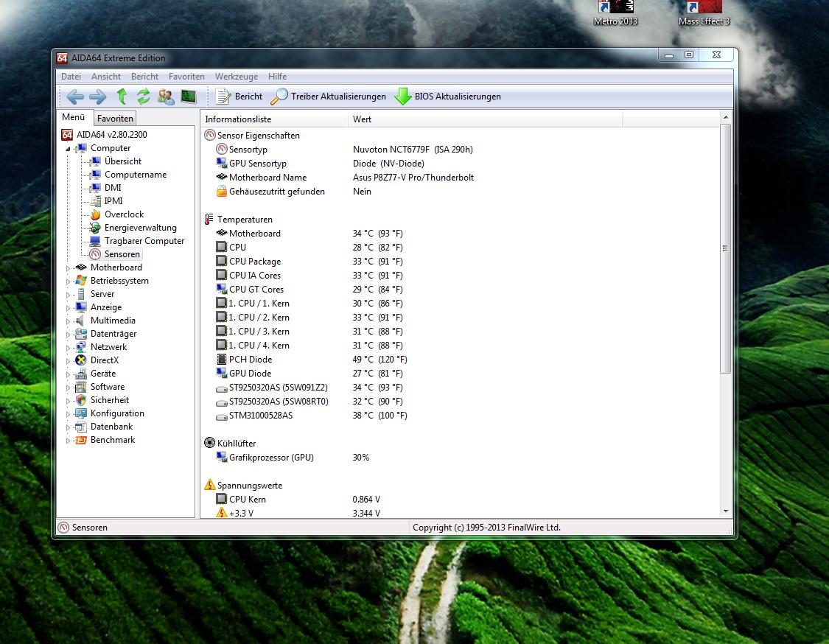Open Treiber Aktualisierungen with magnifier icon

point(329,97)
